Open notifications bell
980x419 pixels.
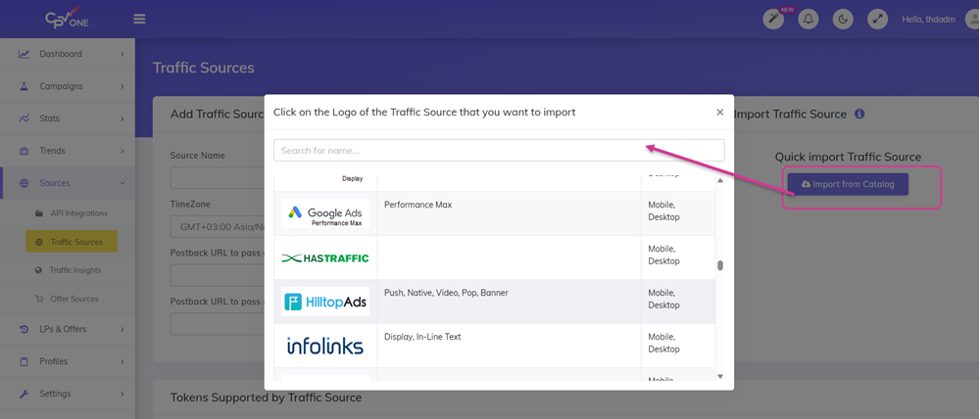(808, 20)
